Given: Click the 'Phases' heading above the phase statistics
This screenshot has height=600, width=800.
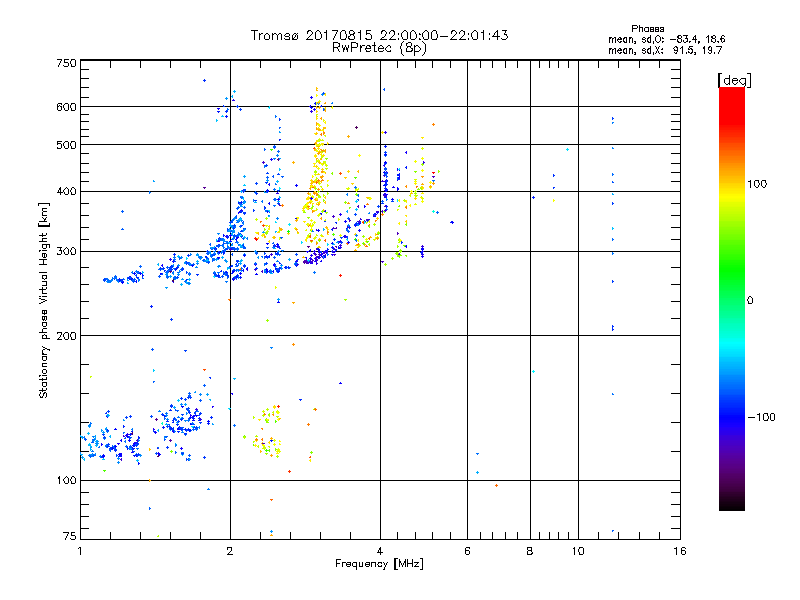Looking at the screenshot, I should pos(647,29).
